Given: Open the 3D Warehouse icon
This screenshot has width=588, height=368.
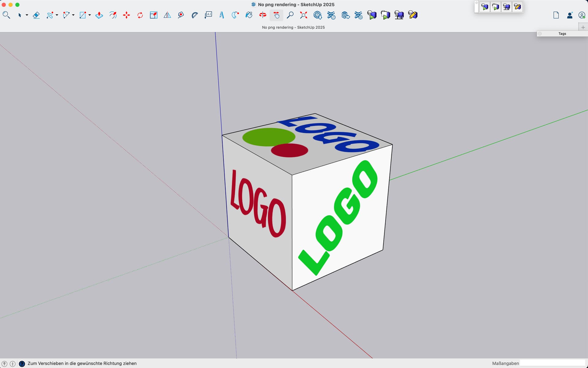Looking at the screenshot, I should [x=318, y=15].
